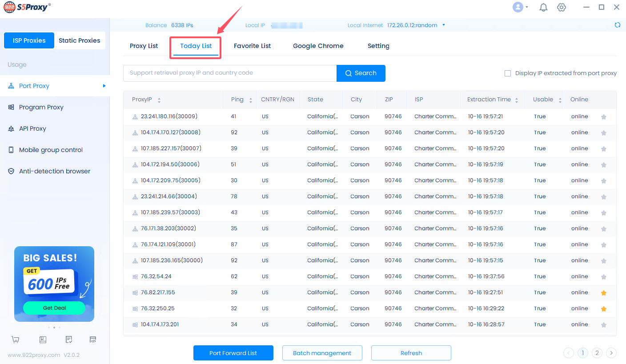Click the previous page arrow
This screenshot has width=626, height=364.
coord(569,353)
